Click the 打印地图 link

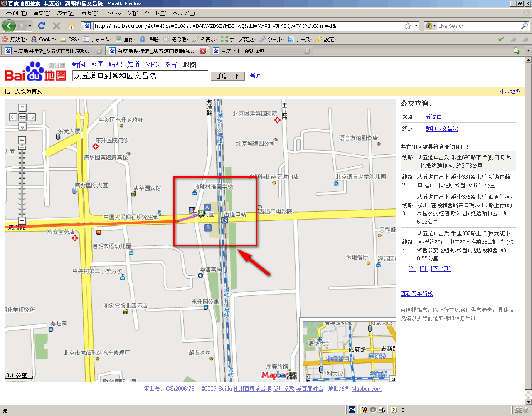point(510,91)
